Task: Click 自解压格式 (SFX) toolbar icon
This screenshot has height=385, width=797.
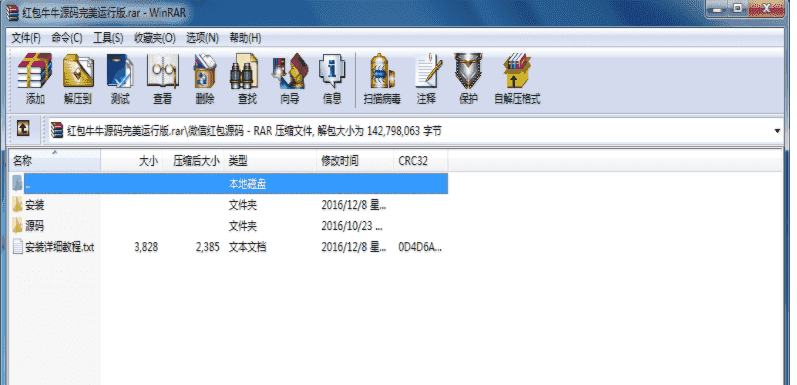Action: point(517,71)
